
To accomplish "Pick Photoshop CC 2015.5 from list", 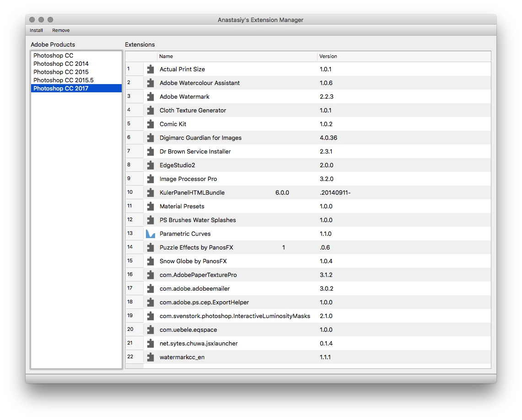I will tap(76, 80).
